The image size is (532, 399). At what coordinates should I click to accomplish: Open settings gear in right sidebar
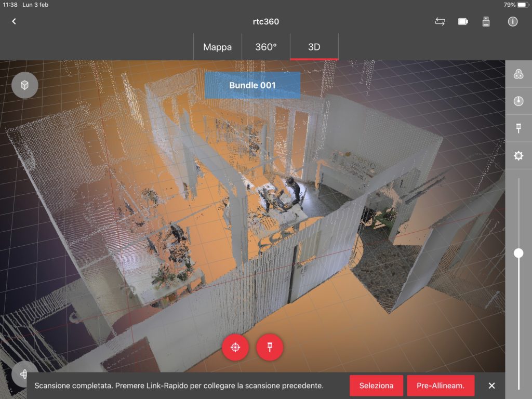pyautogui.click(x=518, y=156)
